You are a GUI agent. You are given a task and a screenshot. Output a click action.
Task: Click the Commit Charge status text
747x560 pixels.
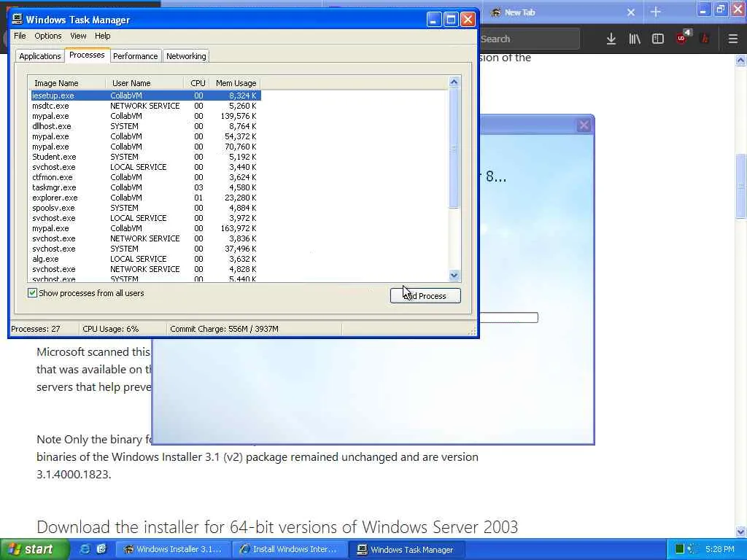(225, 329)
